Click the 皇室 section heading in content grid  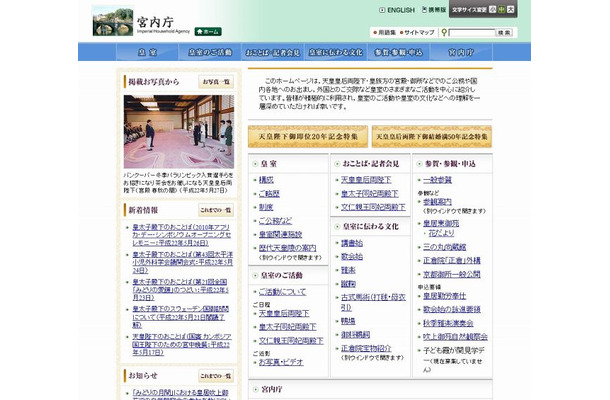point(269,164)
